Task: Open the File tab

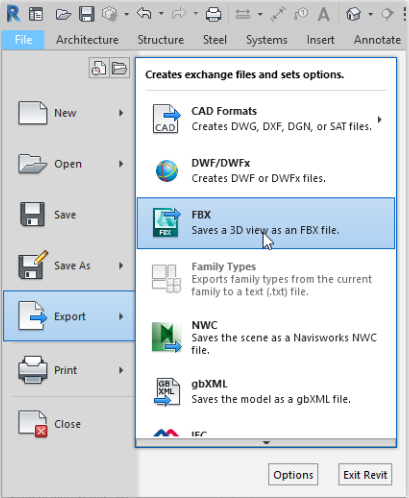Action: click(23, 40)
